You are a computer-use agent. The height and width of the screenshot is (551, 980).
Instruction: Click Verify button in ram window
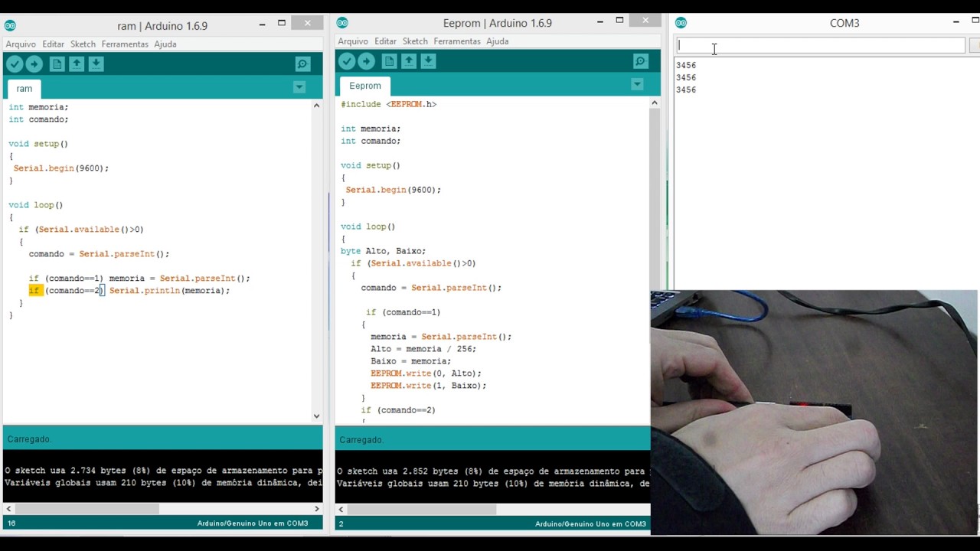click(x=15, y=64)
